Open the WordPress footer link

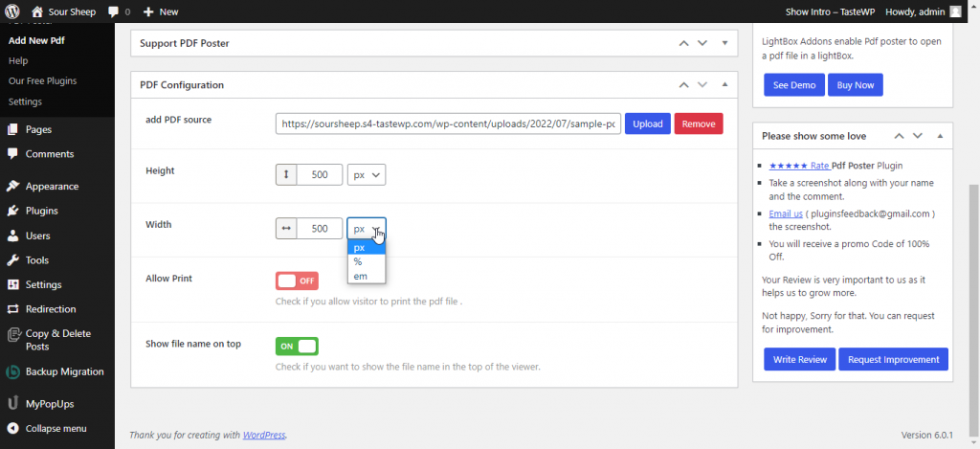tap(264, 435)
